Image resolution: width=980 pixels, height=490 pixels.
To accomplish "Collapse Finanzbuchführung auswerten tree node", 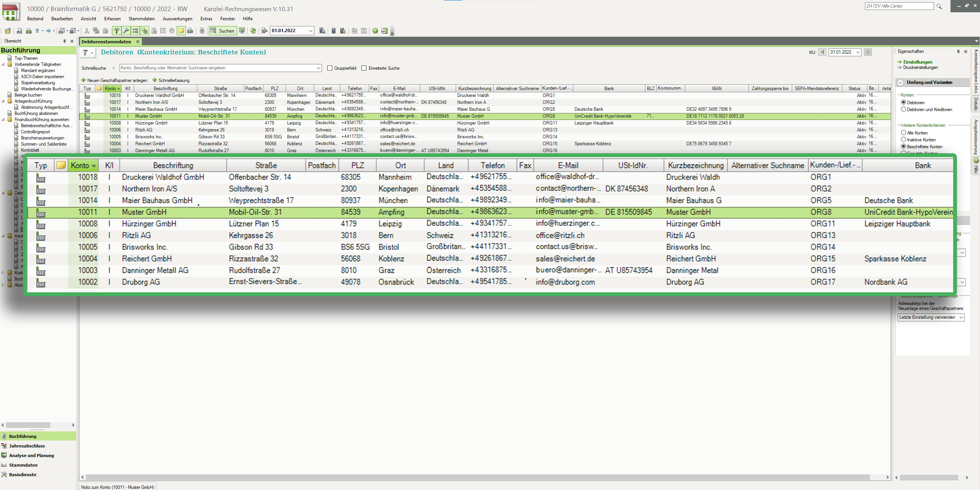I will tap(3, 120).
